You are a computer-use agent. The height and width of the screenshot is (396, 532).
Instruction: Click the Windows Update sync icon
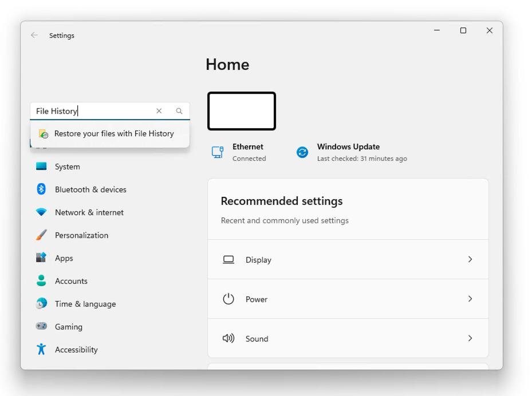point(302,152)
